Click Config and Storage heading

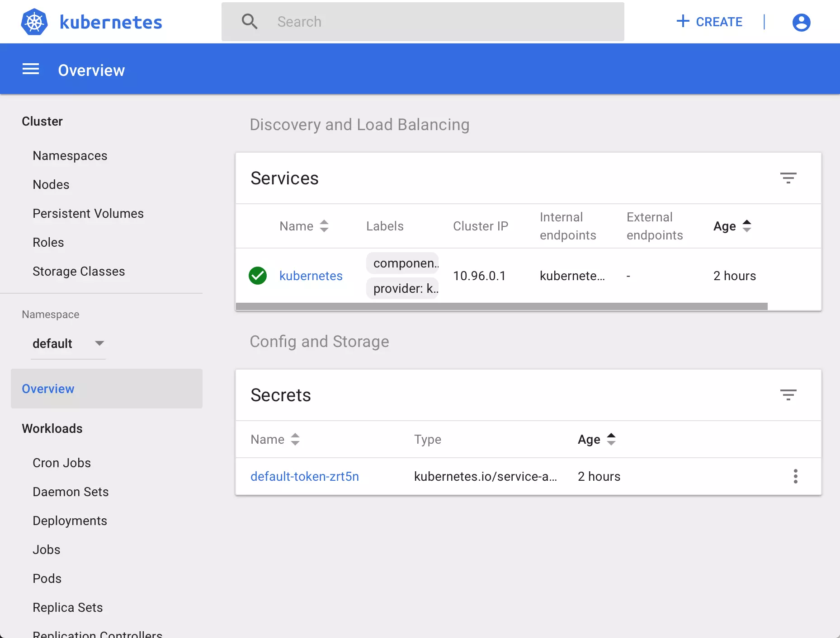pyautogui.click(x=319, y=341)
